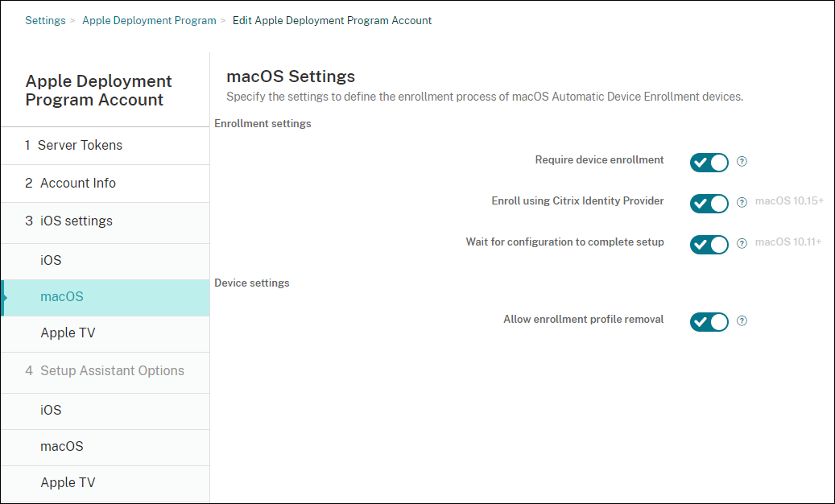Click help icon beside Allow enrollment profile removal
The width and height of the screenshot is (835, 504).
pyautogui.click(x=742, y=320)
